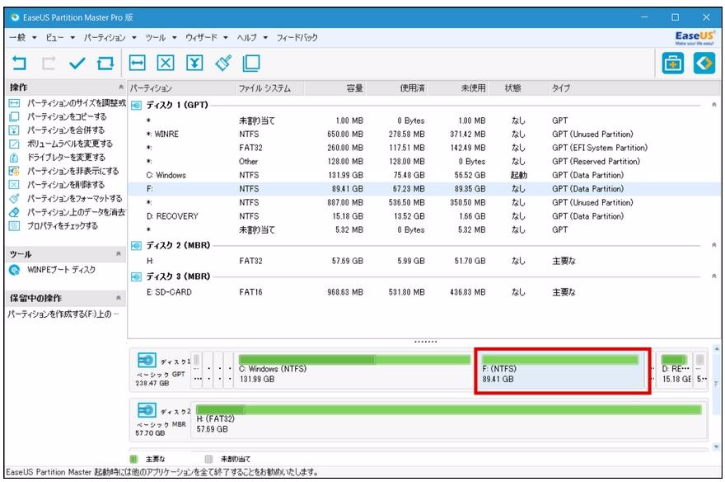Viewport: 725px width, 482px height.
Task: Select pending operation パーティションを作成する(F:)
Action: [x=63, y=314]
